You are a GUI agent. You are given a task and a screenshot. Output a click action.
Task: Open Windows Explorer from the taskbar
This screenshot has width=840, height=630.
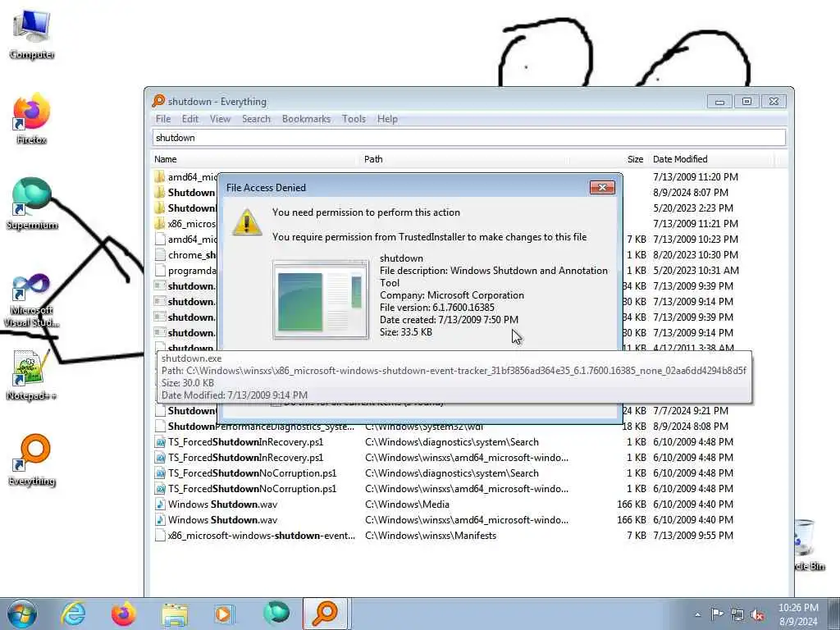pos(175,614)
